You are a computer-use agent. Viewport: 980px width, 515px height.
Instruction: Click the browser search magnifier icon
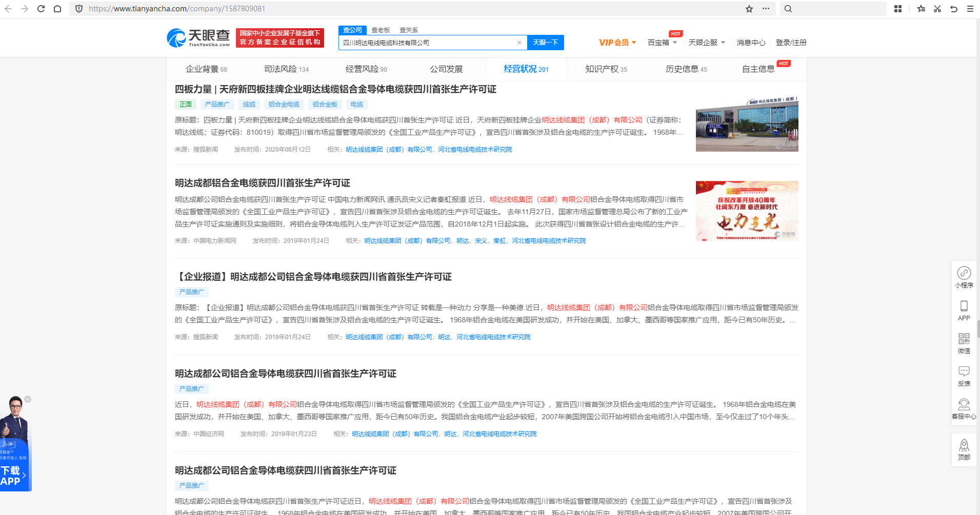pos(788,9)
